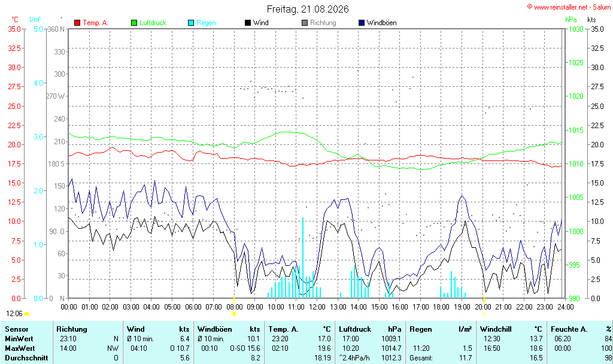The height and width of the screenshot is (364, 613).
Task: Click the gray Richtung legend swatch
Action: pos(305,23)
